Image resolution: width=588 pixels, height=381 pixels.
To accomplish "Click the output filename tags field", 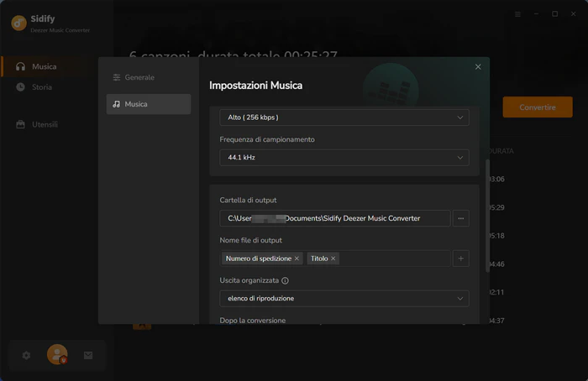I will click(x=335, y=258).
